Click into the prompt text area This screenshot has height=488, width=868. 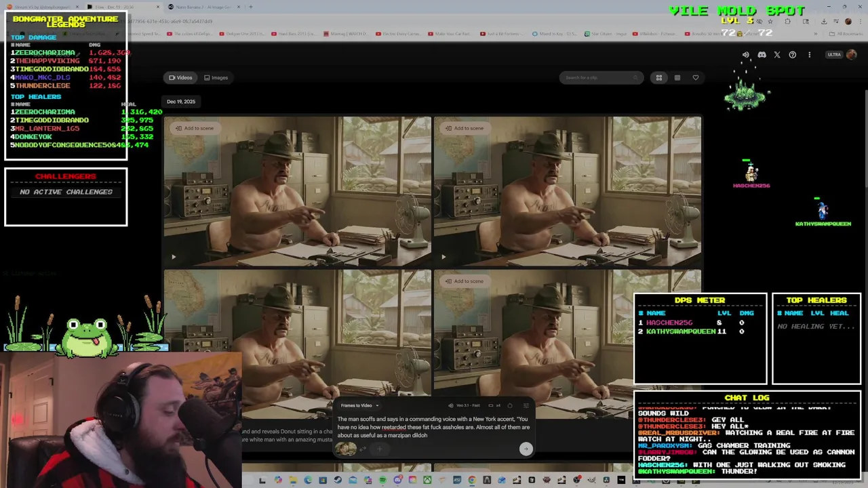[434, 427]
